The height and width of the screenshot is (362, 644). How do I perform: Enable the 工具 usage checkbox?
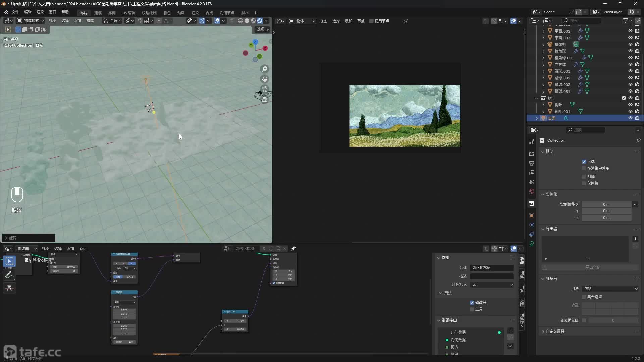[472, 309]
